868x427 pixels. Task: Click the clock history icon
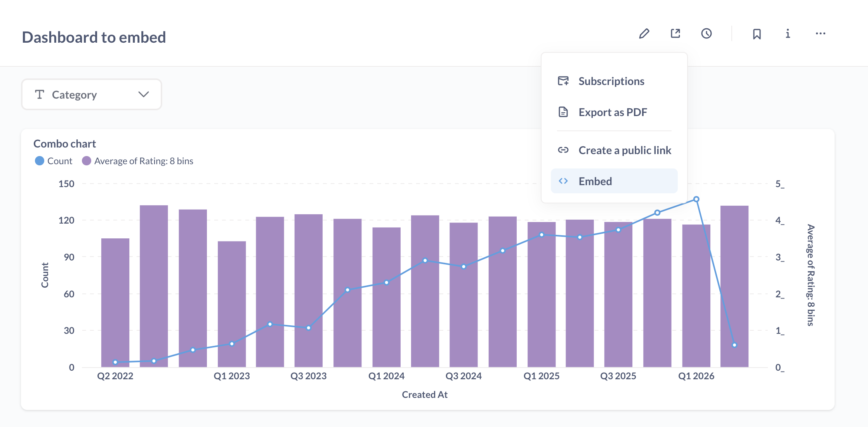[707, 34]
